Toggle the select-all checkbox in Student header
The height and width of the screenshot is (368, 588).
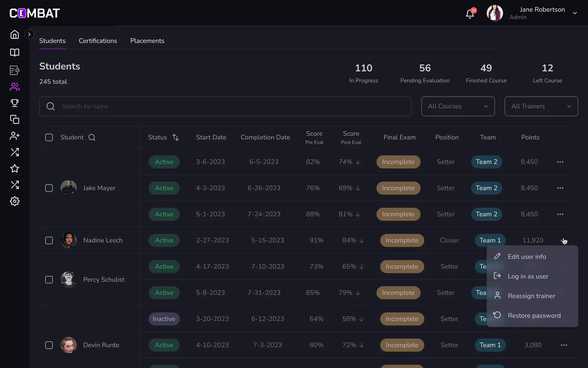(x=49, y=137)
